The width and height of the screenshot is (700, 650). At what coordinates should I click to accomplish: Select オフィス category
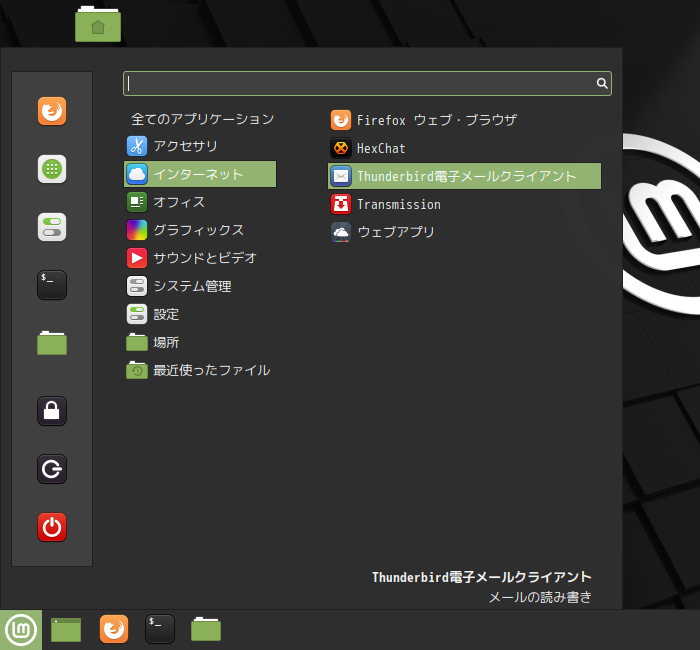click(200, 202)
